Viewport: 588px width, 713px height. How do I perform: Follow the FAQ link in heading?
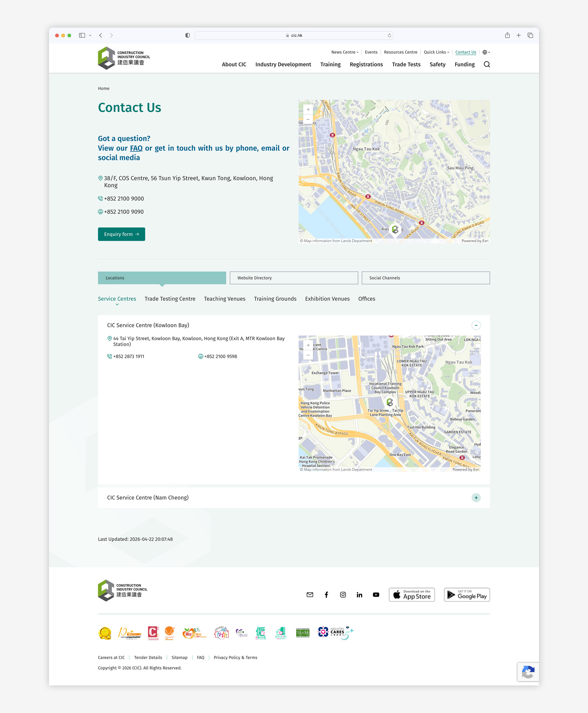tap(137, 148)
